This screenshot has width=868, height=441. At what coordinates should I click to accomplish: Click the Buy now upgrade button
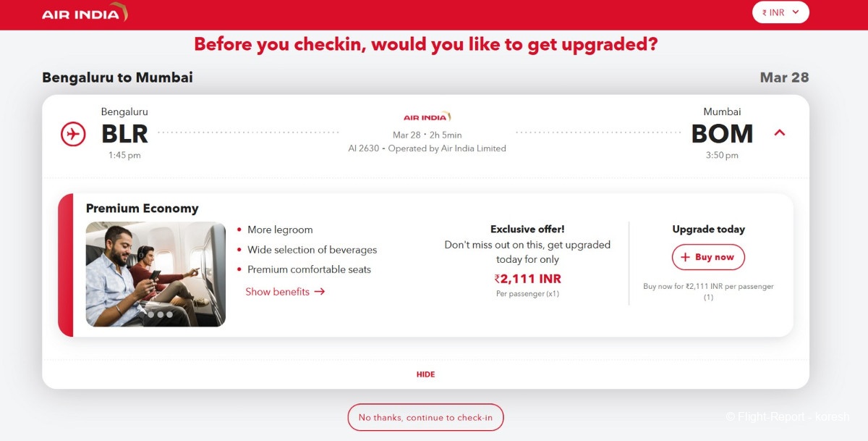708,257
